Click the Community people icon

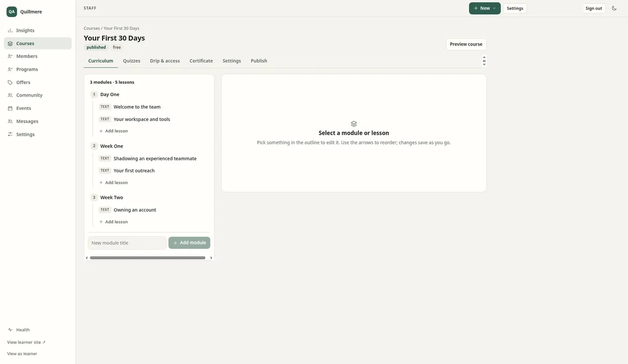(10, 95)
